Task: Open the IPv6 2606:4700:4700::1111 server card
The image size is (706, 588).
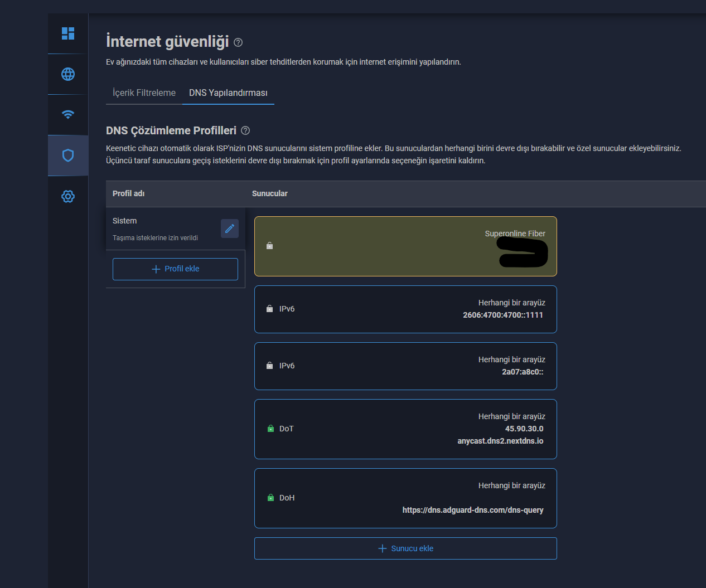Action: [405, 309]
